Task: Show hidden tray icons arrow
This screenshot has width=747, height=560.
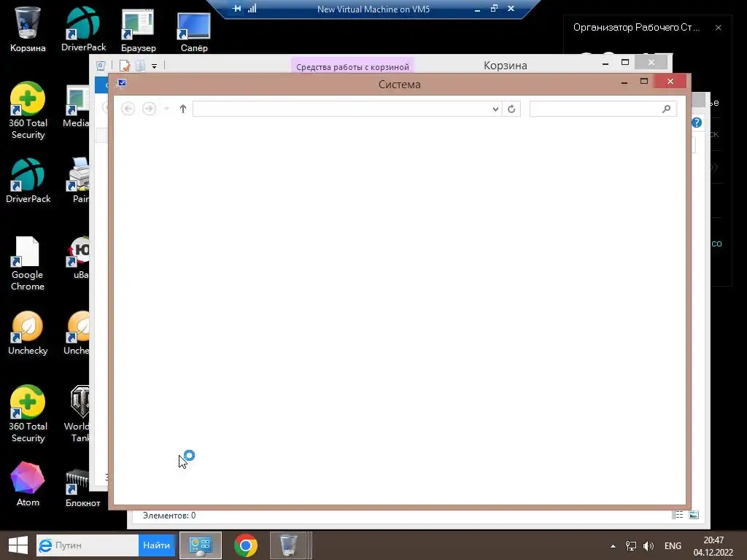Action: 613,546
